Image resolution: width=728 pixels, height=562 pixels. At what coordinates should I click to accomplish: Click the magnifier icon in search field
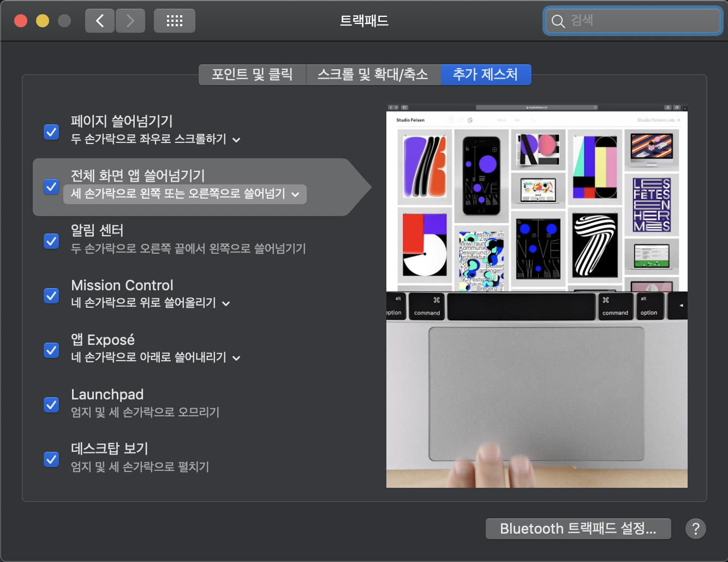pyautogui.click(x=558, y=21)
